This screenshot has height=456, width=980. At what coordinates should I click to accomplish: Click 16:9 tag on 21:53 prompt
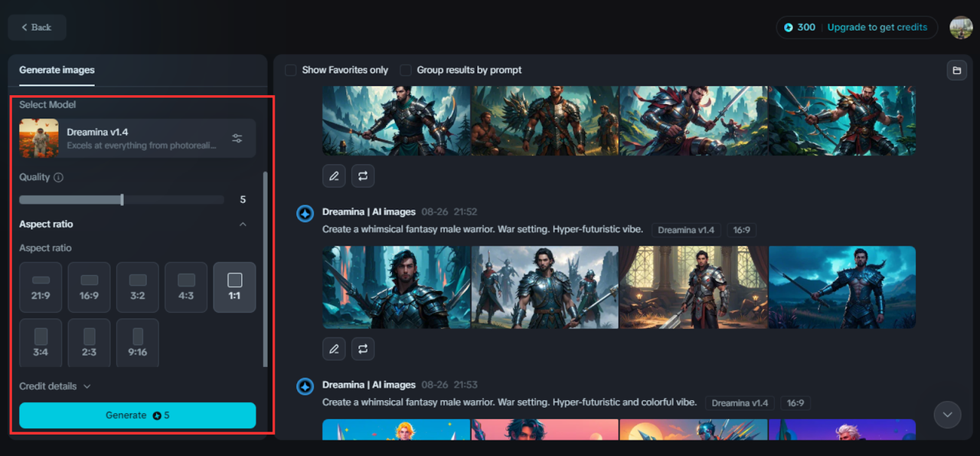(795, 403)
